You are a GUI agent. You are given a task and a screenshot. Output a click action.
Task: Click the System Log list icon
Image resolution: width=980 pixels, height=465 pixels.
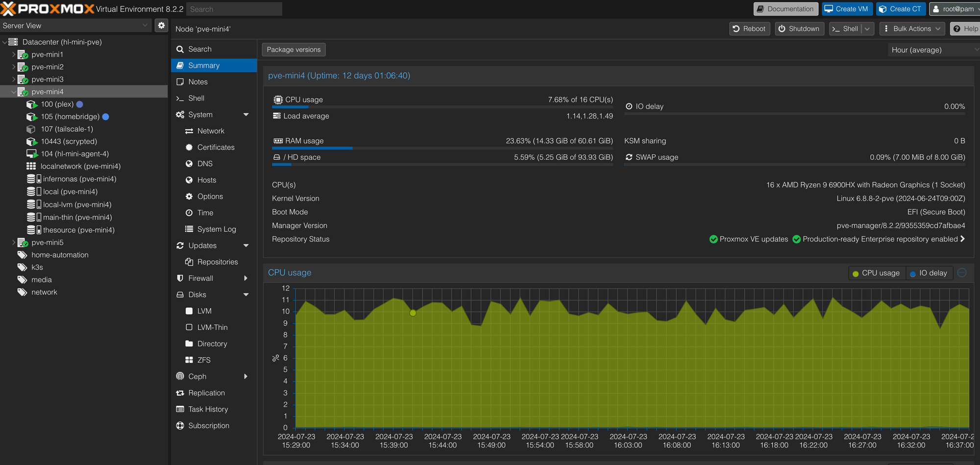coord(189,229)
